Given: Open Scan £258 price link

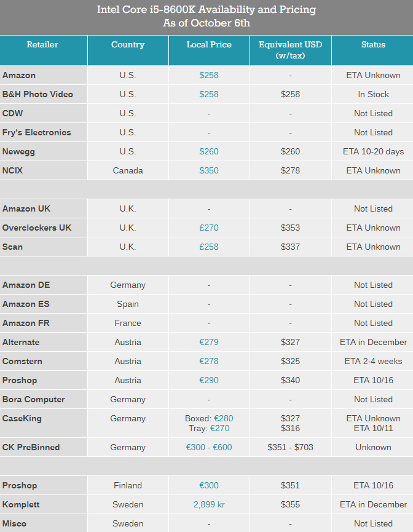Looking at the screenshot, I should click(x=209, y=247).
